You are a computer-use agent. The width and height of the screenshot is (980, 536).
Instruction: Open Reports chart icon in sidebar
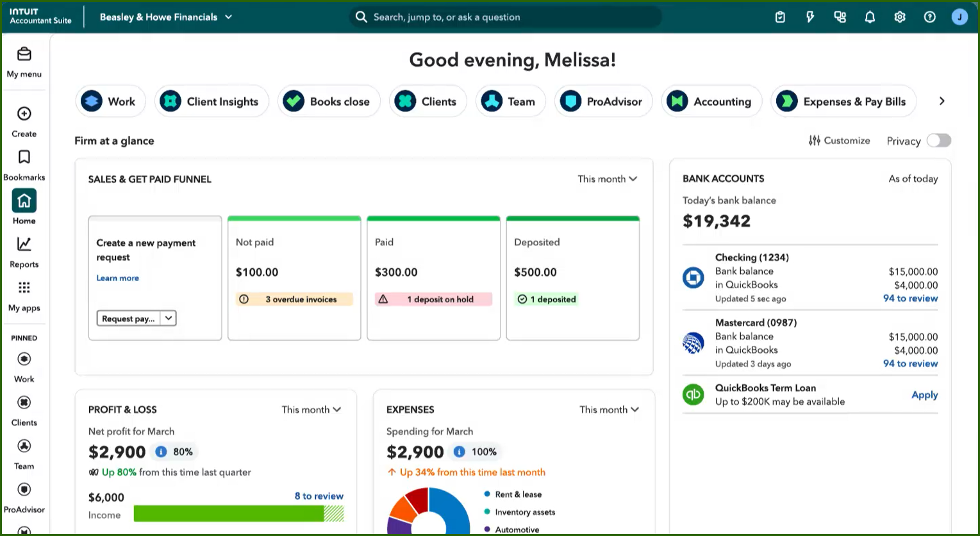coord(24,245)
